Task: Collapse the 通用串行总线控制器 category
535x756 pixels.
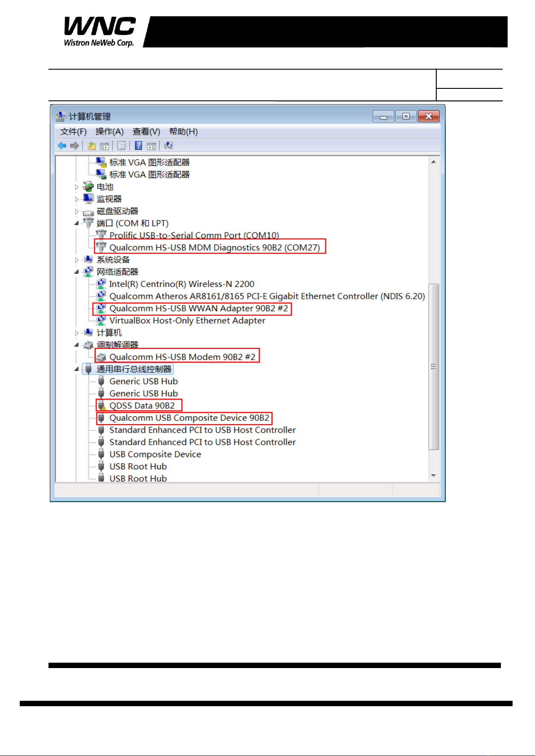Action: coord(77,370)
